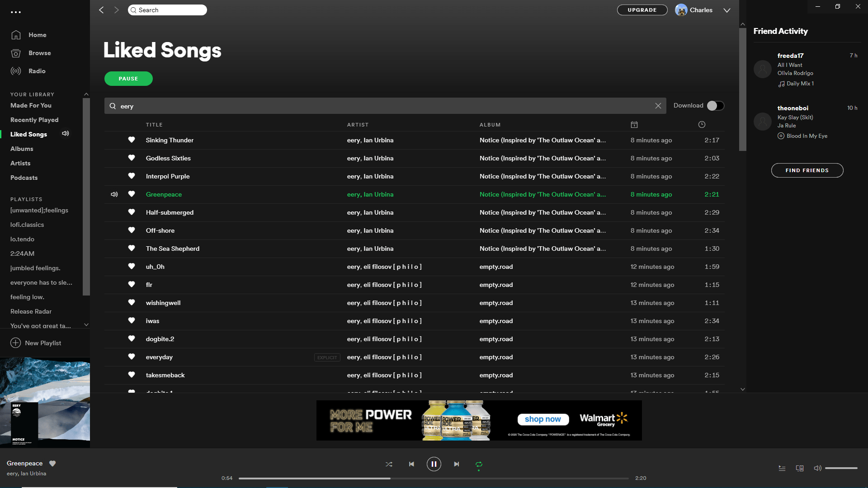Click the filter magnifier icon beside eery

click(x=113, y=106)
